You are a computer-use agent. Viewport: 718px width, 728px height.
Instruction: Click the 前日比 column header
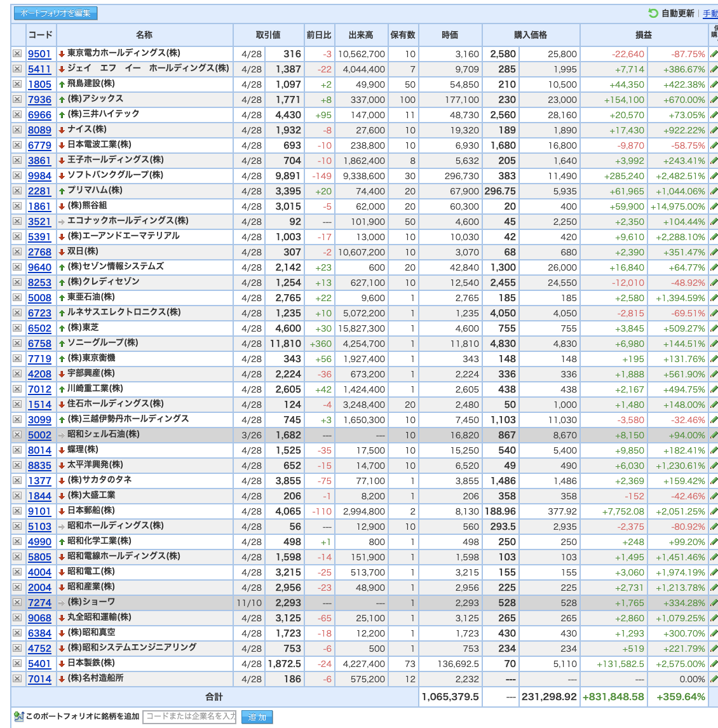[x=319, y=35]
